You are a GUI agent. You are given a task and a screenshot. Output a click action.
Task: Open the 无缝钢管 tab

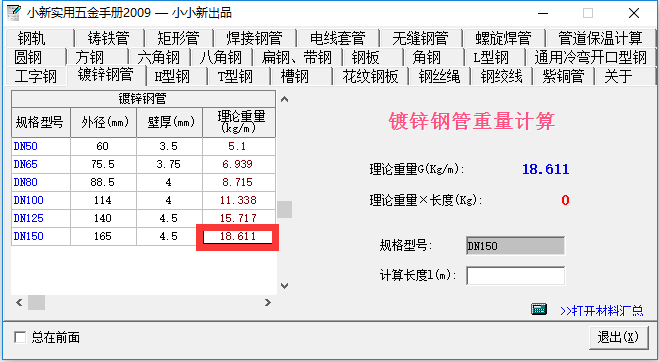pyautogui.click(x=420, y=38)
